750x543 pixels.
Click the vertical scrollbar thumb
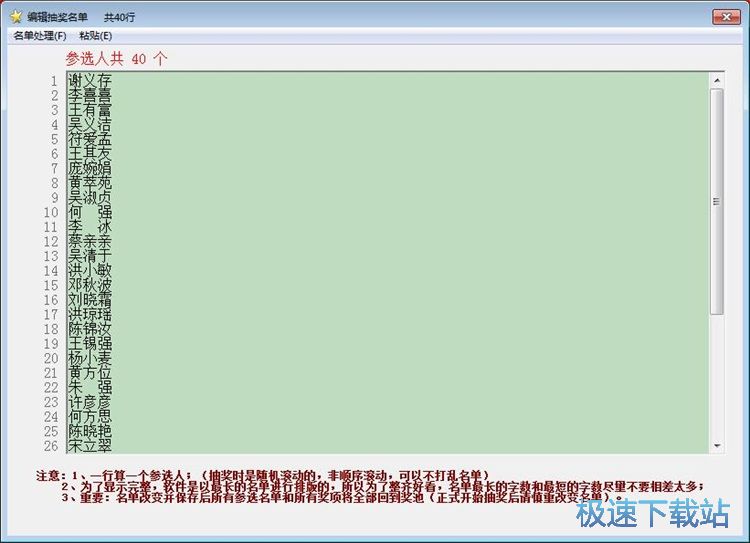tap(717, 201)
